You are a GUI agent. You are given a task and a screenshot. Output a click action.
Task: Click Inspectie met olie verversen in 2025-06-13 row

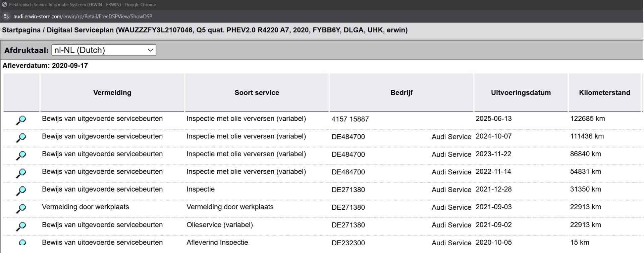[x=246, y=119]
